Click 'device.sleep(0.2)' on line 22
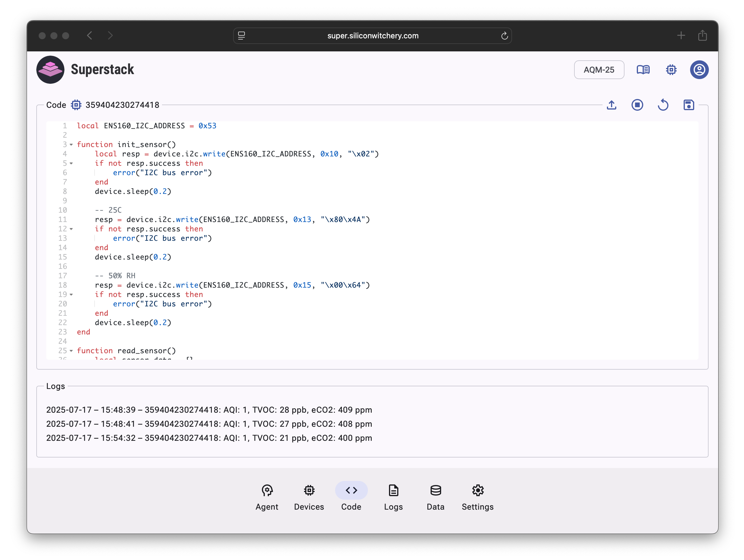Viewport: 744px width, 560px height. tap(133, 322)
